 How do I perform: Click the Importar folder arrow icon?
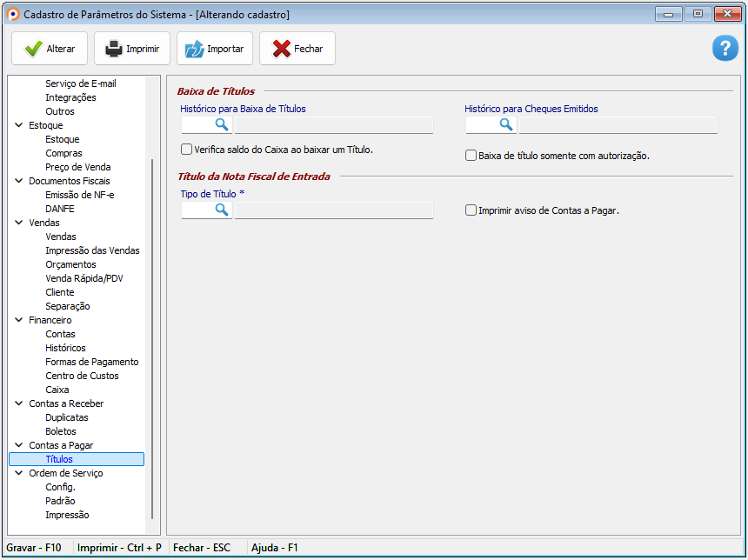(193, 49)
